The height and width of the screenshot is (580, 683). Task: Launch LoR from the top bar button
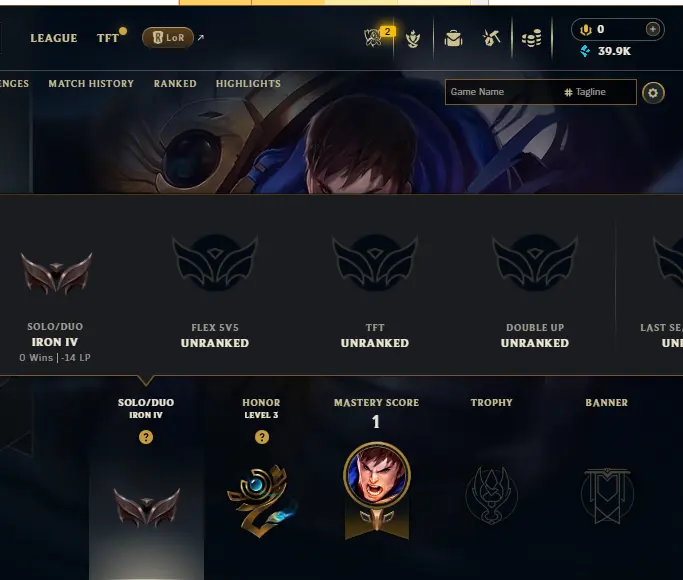coord(168,38)
